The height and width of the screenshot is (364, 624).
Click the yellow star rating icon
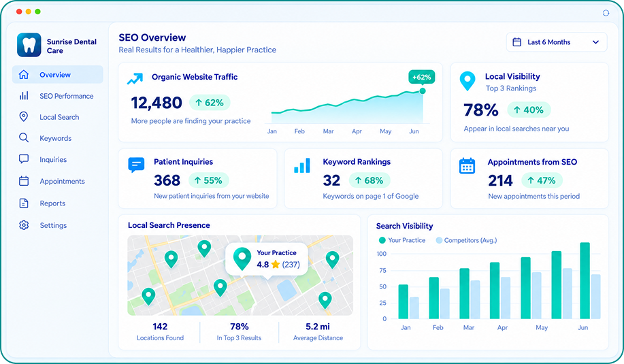pyautogui.click(x=276, y=264)
